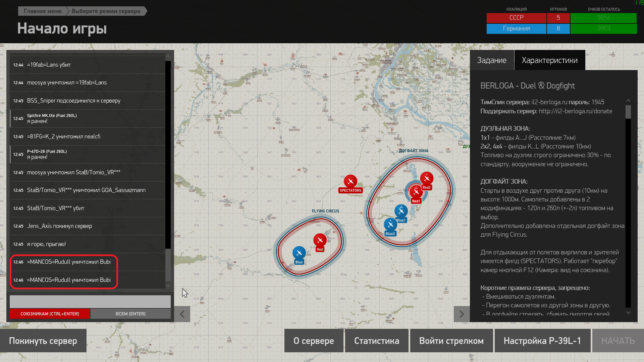Collapse map panel with left arrow
Image resolution: width=644 pixels, height=362 pixels.
[x=182, y=314]
